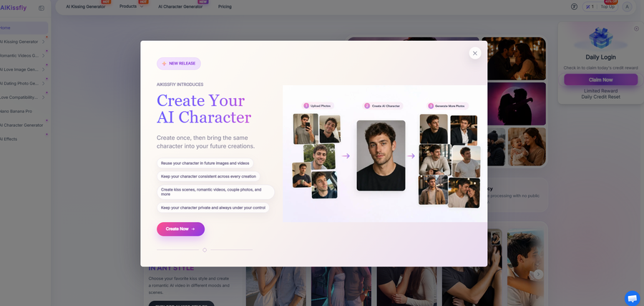Click 'Create kiss scenes, romantic videos' chip
644x306 pixels.
point(215,192)
